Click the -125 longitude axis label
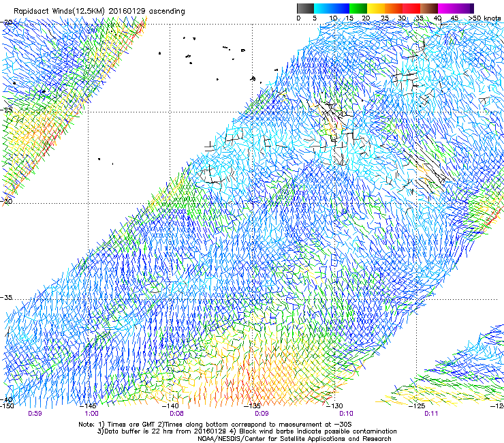Screen dimensions: 504x443 click(x=417, y=406)
